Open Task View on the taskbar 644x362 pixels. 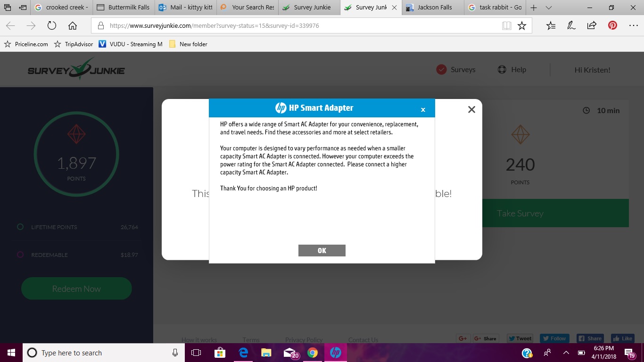(x=196, y=353)
